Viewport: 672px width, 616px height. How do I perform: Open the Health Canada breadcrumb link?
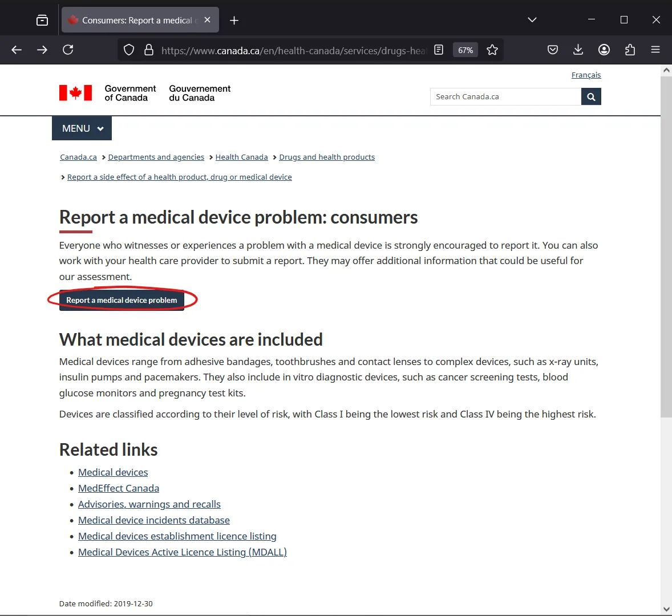(x=242, y=157)
